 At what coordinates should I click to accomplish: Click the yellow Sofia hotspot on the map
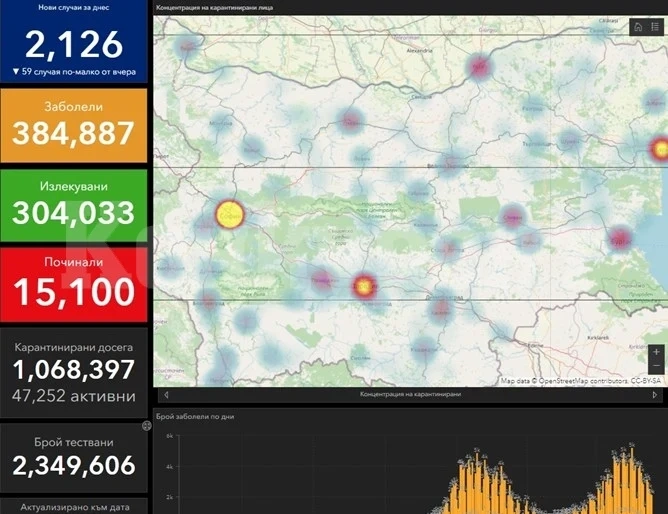pyautogui.click(x=230, y=214)
